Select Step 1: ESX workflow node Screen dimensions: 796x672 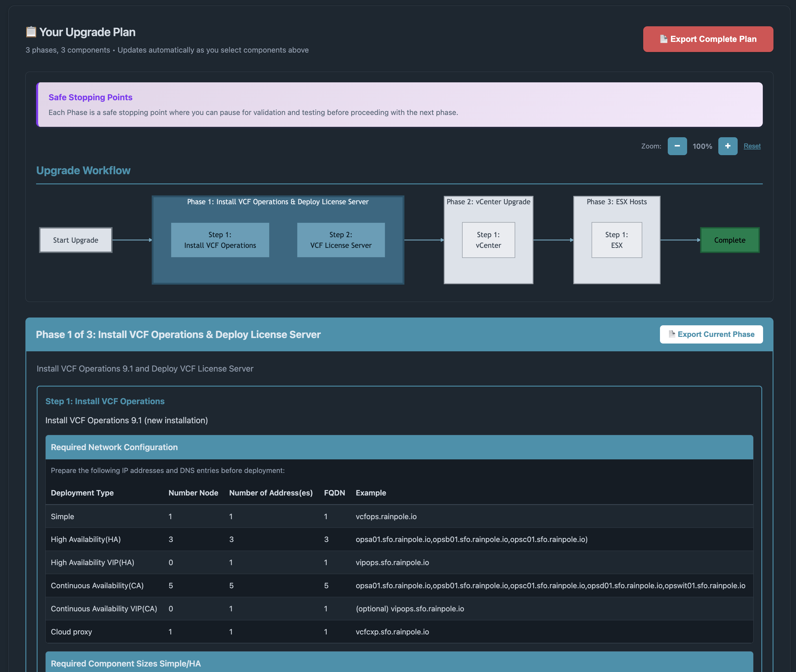[617, 240]
